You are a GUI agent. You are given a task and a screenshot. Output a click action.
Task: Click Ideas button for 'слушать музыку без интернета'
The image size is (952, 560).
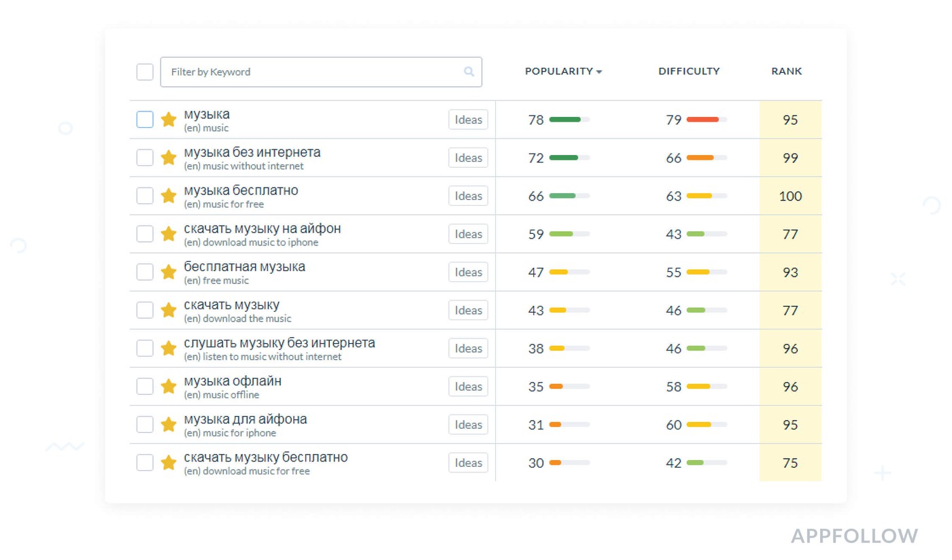tap(468, 348)
